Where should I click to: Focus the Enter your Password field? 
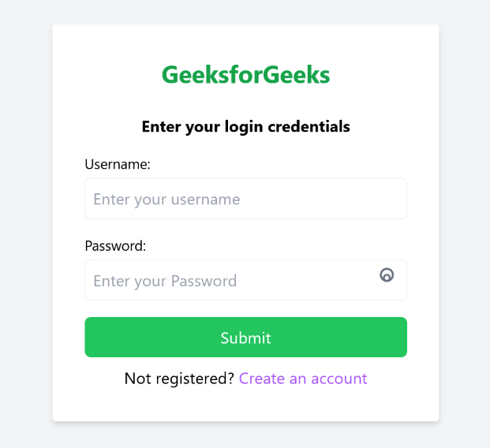[x=229, y=281]
